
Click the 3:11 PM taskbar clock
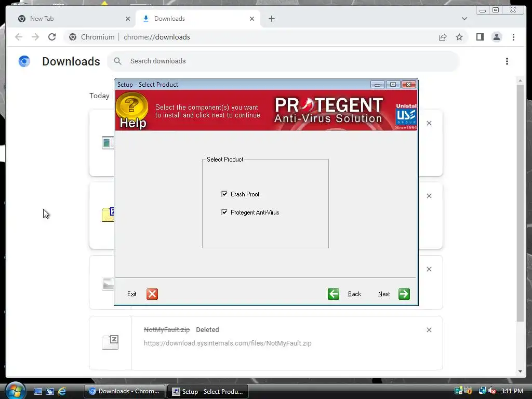pyautogui.click(x=512, y=391)
